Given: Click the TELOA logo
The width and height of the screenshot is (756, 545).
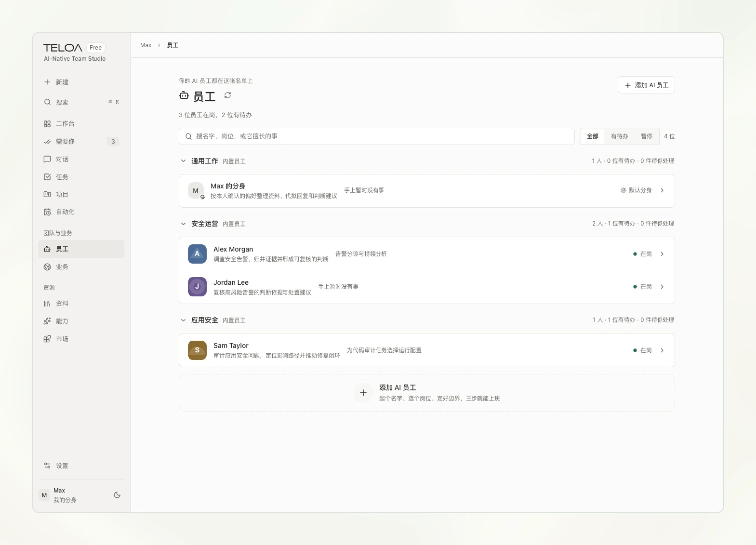Looking at the screenshot, I should pyautogui.click(x=63, y=48).
